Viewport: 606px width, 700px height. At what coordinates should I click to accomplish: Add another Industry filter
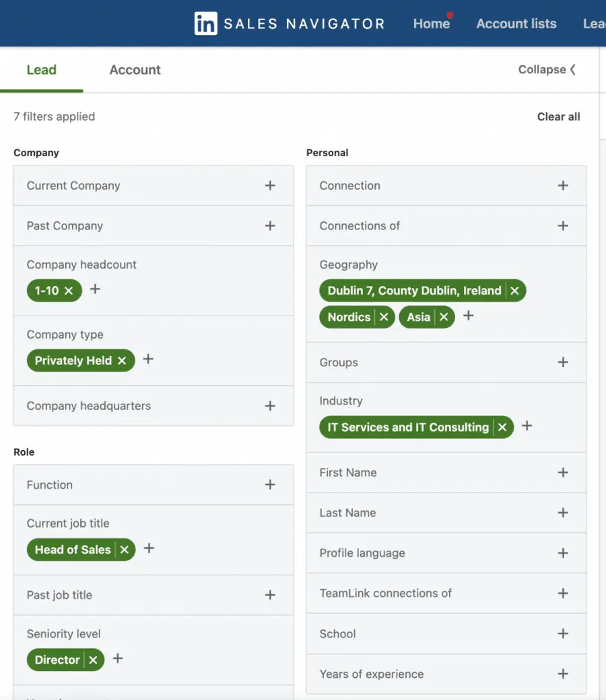coord(527,425)
